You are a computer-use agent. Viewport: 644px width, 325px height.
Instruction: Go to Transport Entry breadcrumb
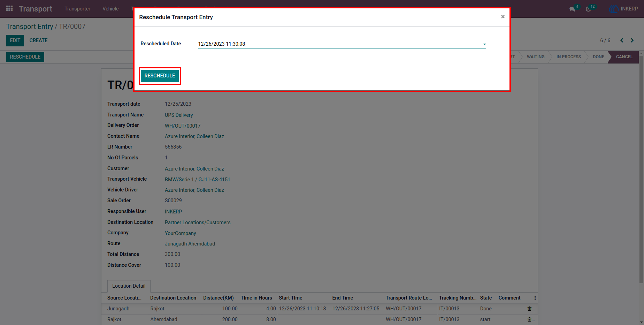tap(30, 27)
